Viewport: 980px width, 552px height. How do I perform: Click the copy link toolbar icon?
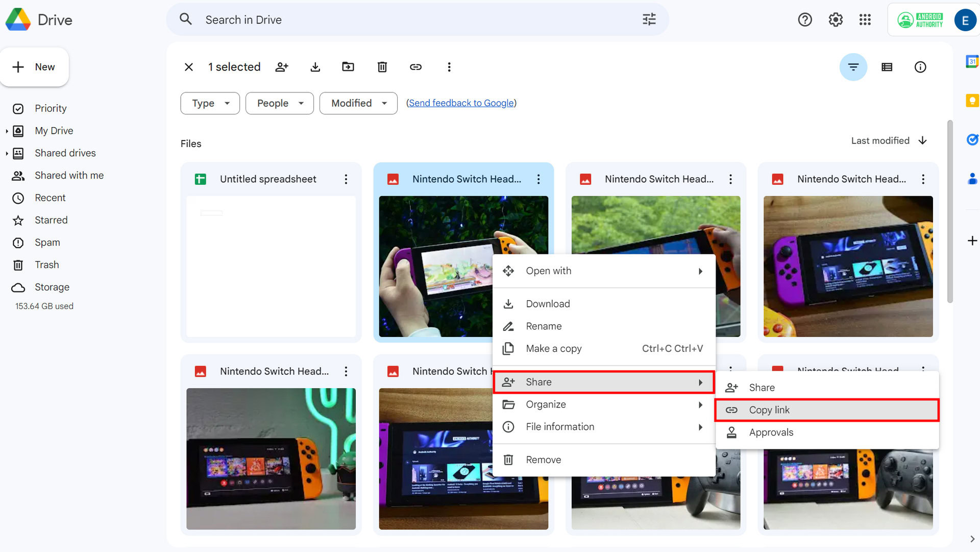tap(416, 67)
